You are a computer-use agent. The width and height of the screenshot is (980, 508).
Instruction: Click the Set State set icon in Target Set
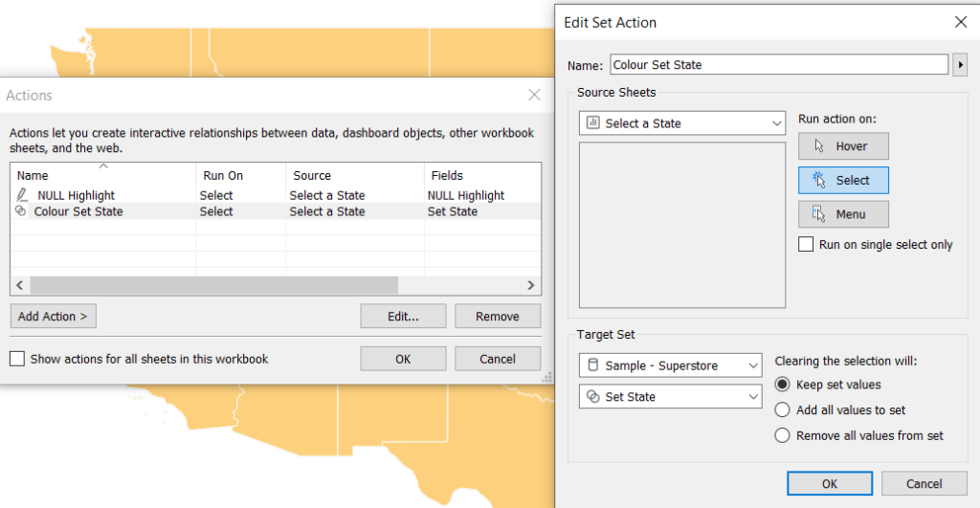pyautogui.click(x=593, y=397)
